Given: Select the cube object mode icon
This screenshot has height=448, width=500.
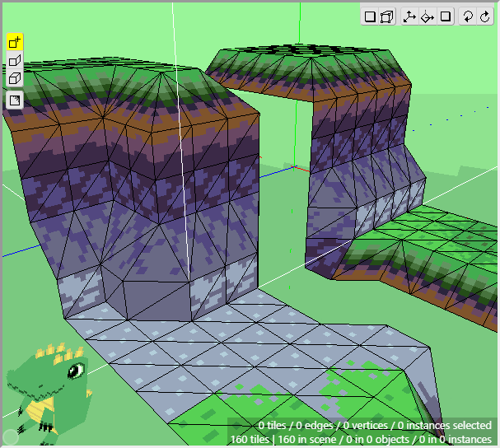Looking at the screenshot, I should [x=15, y=79].
